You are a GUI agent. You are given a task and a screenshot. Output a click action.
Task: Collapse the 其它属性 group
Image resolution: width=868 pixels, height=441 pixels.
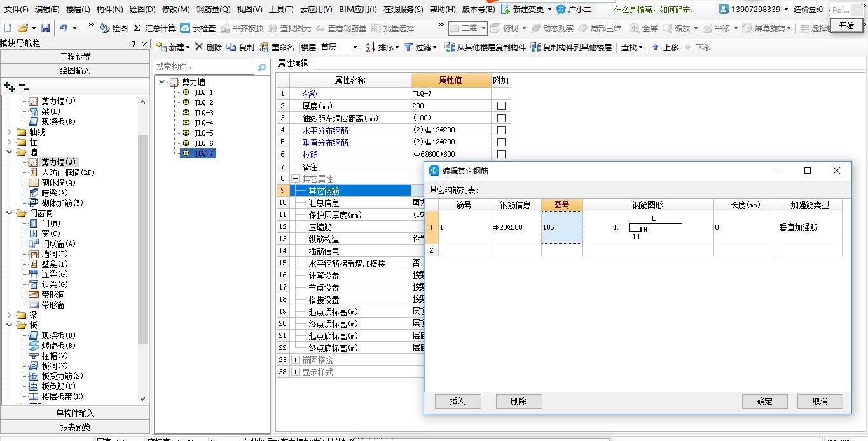click(x=295, y=179)
